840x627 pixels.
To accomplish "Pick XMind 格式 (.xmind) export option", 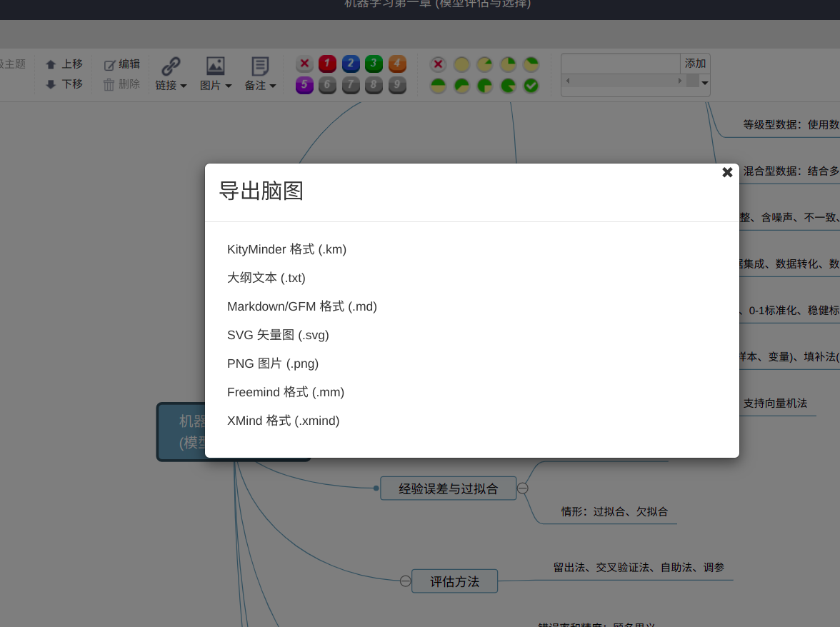I will 283,421.
